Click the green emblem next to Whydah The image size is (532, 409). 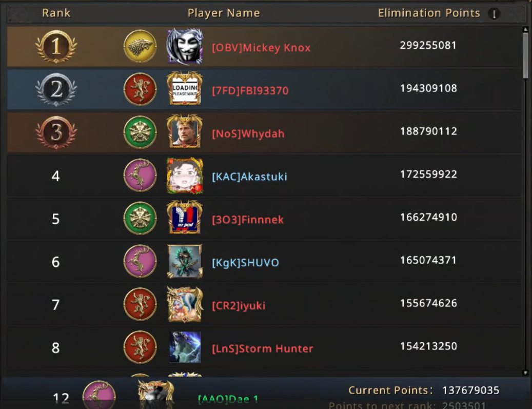(140, 132)
